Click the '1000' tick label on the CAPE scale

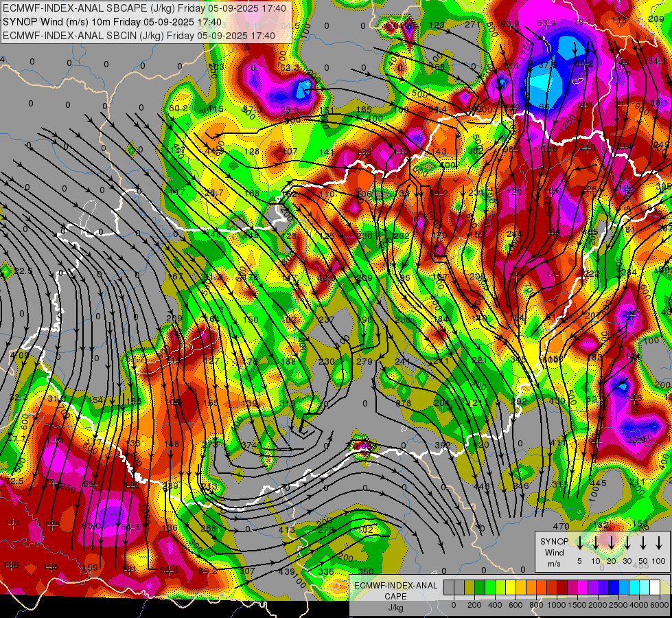[x=557, y=605]
